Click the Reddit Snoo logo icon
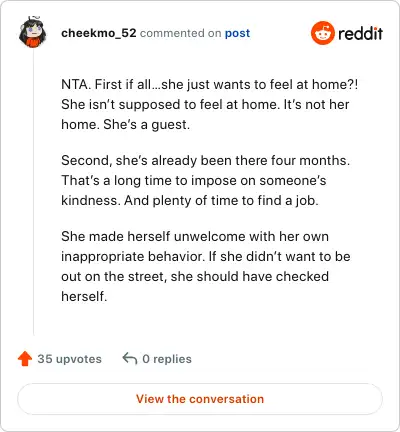The height and width of the screenshot is (432, 400). pyautogui.click(x=322, y=33)
